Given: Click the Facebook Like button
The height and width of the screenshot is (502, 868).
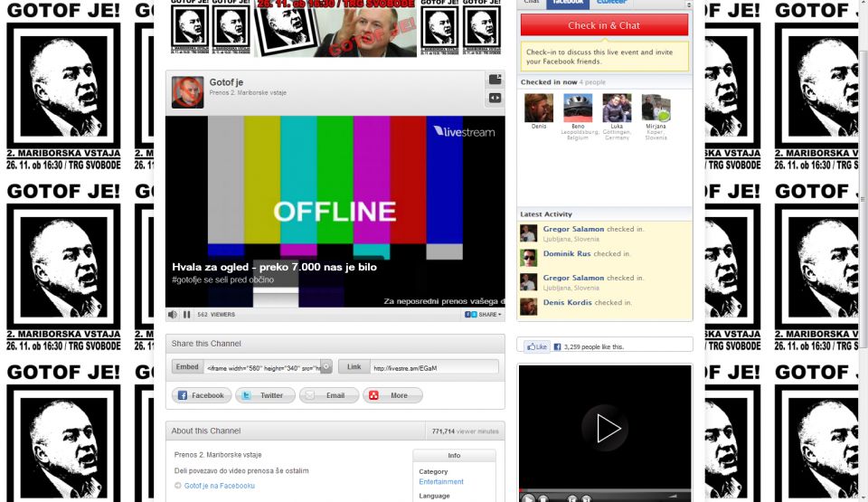Looking at the screenshot, I should tap(537, 346).
